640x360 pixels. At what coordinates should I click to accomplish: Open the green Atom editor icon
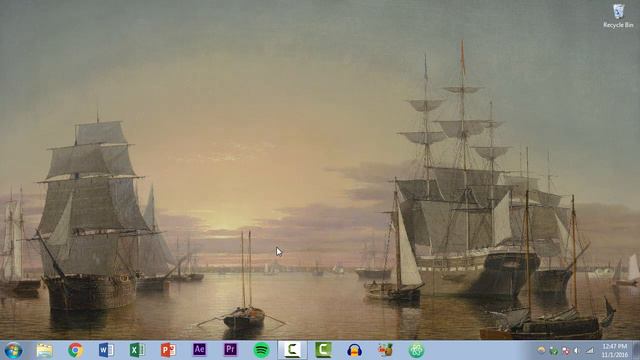(416, 350)
